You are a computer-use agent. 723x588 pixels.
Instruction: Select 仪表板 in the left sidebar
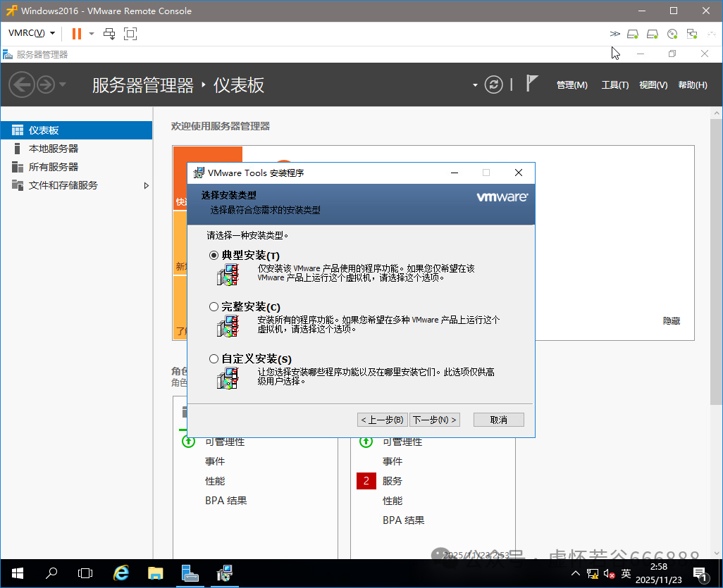[x=77, y=130]
